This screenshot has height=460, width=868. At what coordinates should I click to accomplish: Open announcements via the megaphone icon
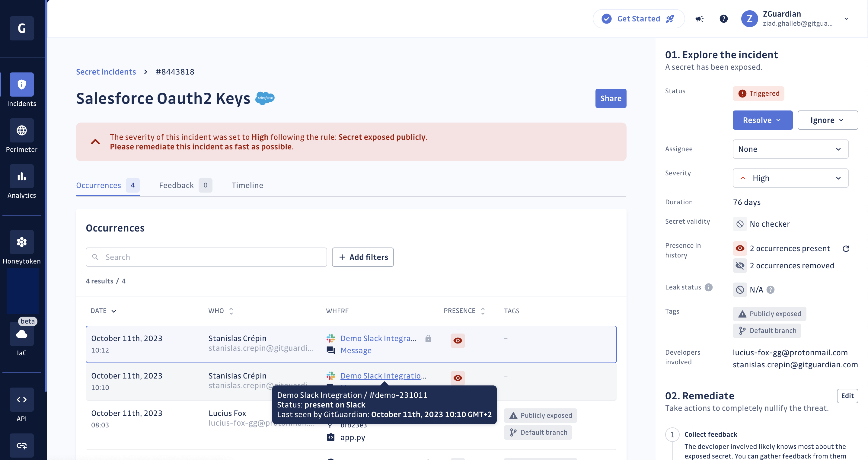click(x=700, y=19)
